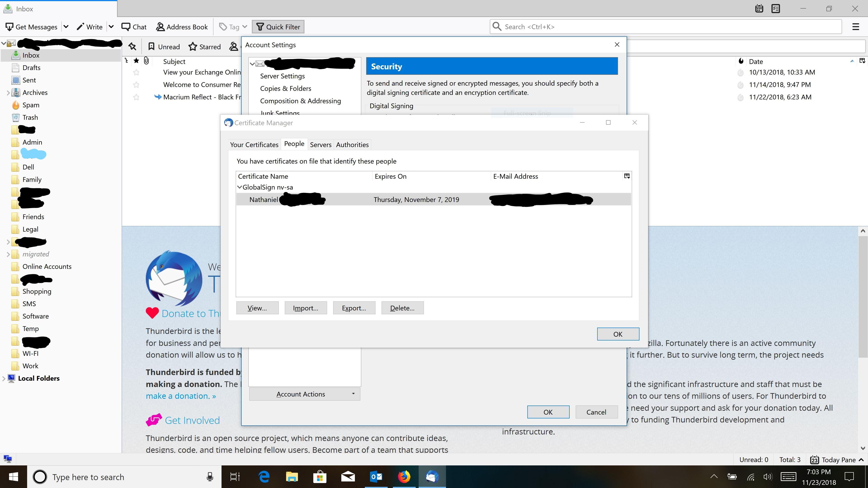Collapse the GlobalSign nv-sa certificate group

pyautogui.click(x=240, y=187)
